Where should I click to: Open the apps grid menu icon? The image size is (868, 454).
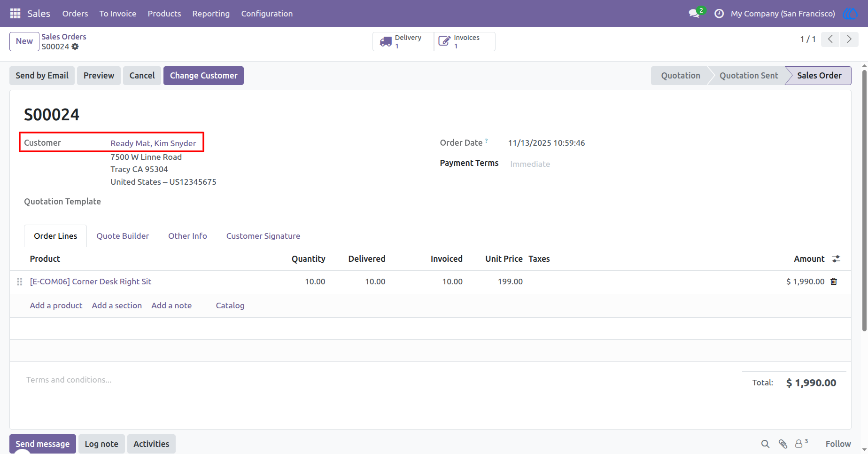(15, 14)
